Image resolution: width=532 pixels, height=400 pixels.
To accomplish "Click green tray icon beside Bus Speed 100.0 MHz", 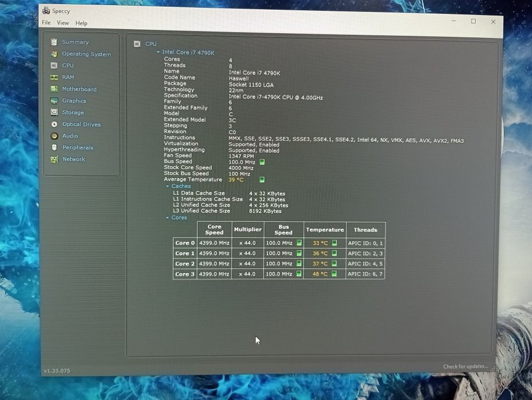I will click(x=262, y=162).
